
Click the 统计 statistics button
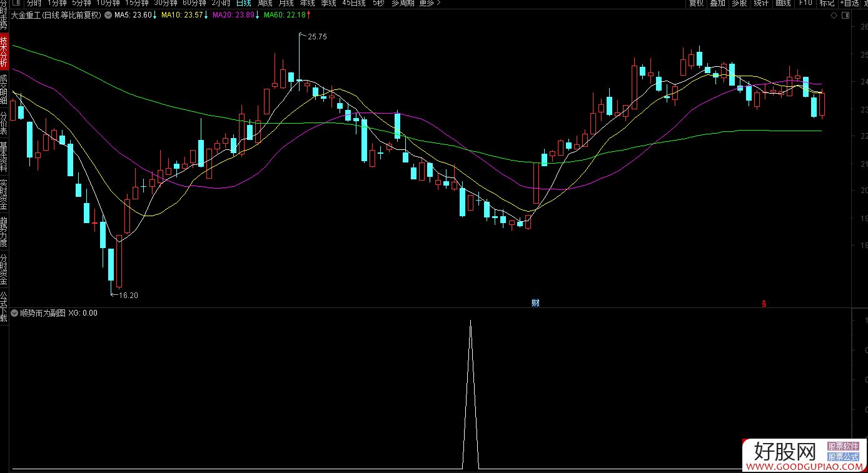[762, 3]
